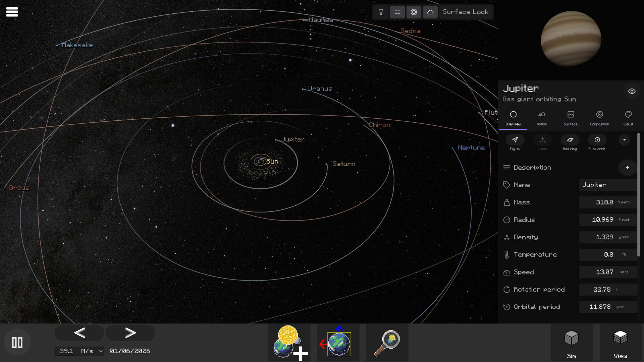644x362 pixels.
Task: Click the Add ring icon
Action: 570,140
